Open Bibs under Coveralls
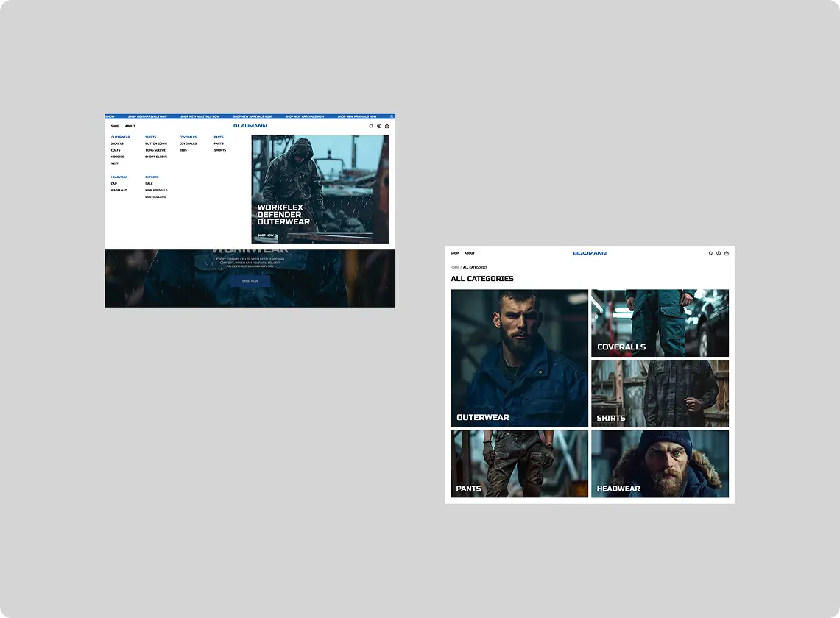This screenshot has height=618, width=840. [x=183, y=151]
